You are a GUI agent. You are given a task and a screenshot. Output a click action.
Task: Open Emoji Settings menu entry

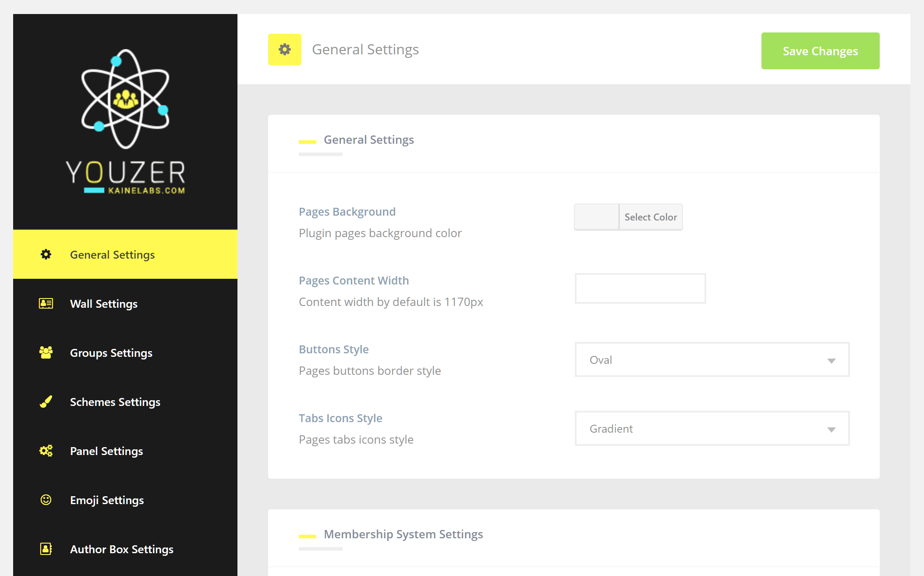[107, 500]
